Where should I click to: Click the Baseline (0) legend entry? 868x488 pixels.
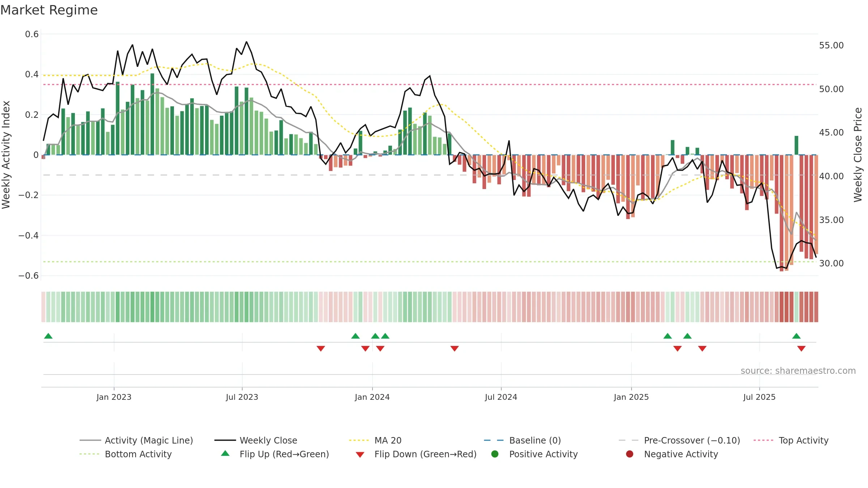522,440
